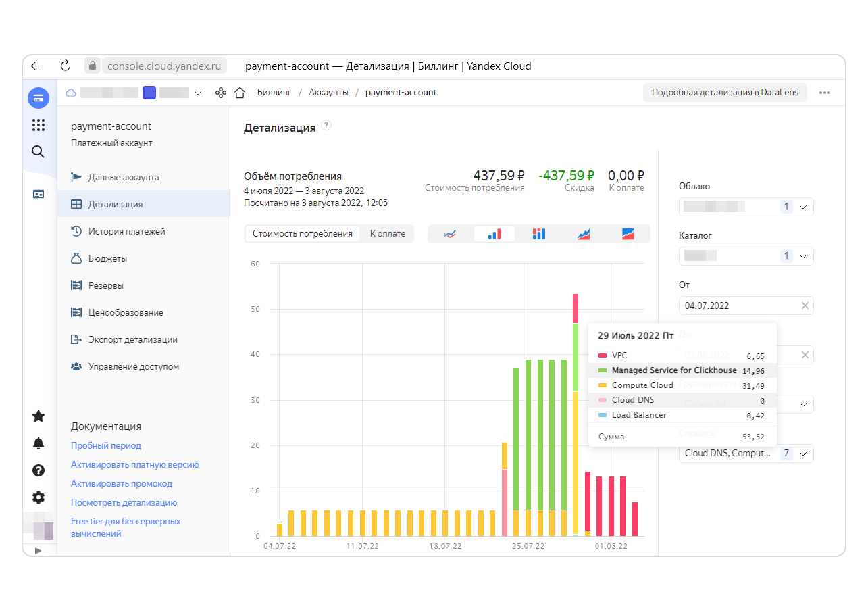Open Управление доступом menu item

tap(143, 366)
